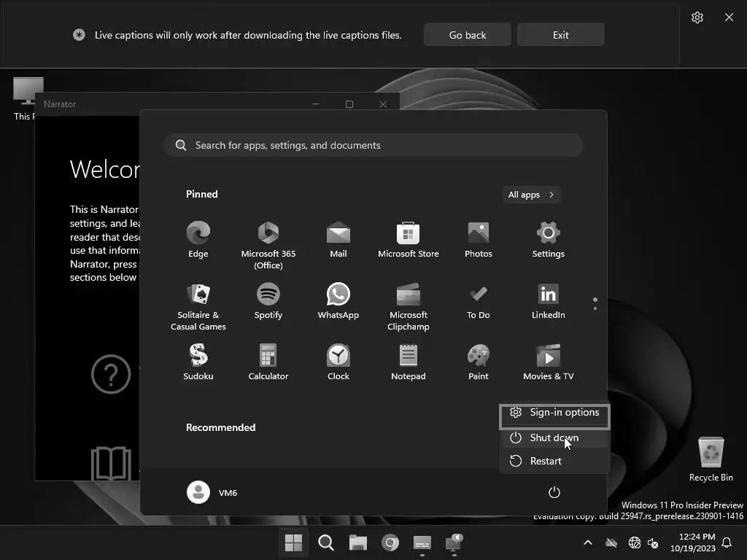Open File Explorer from taskbar
Screen dimensions: 747x560
(357, 542)
